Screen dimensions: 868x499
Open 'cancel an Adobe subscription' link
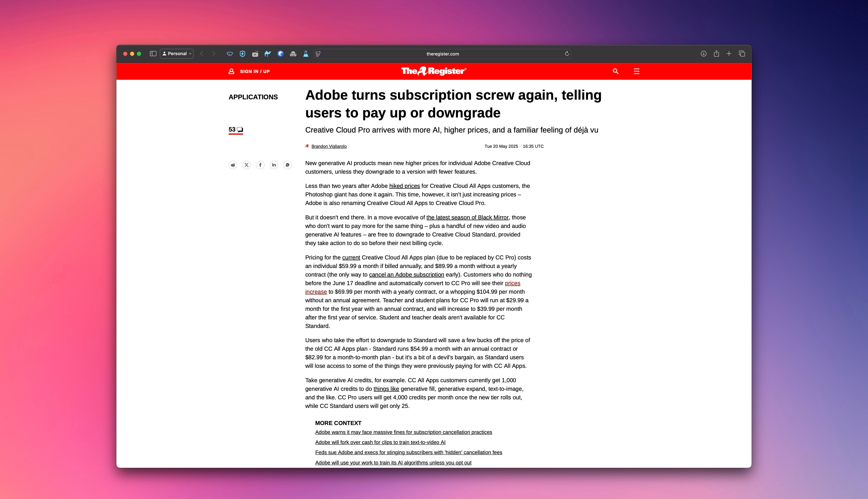(406, 275)
